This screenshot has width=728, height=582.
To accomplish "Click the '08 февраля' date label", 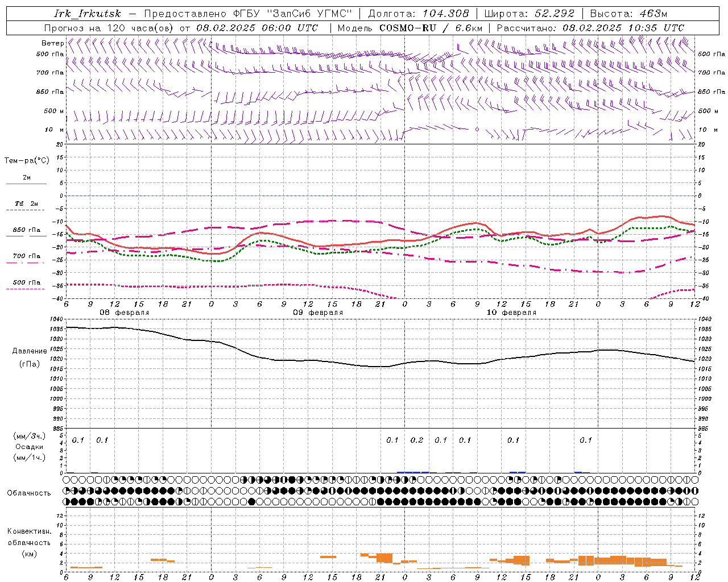I will click(x=125, y=313).
